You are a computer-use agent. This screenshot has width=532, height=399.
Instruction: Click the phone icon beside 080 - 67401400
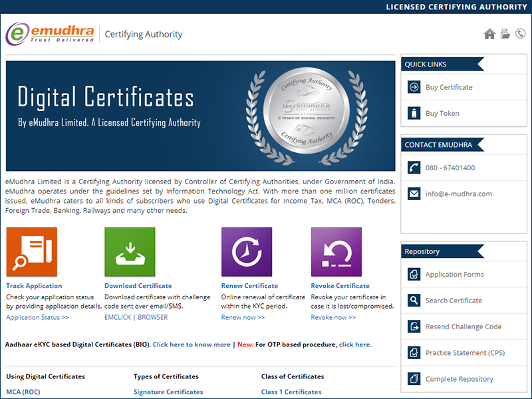pos(414,168)
